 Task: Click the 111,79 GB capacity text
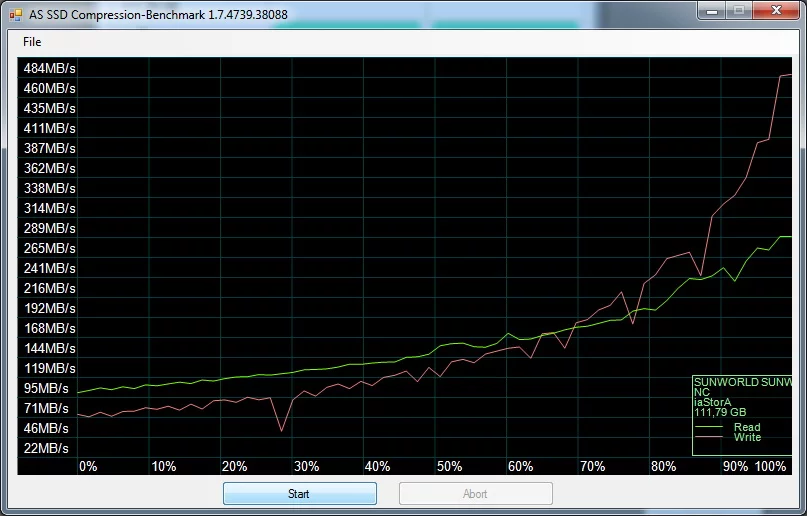(x=720, y=412)
